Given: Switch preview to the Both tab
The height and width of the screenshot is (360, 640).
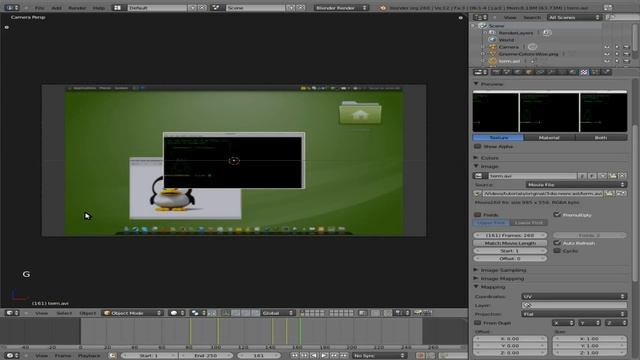Looking at the screenshot, I should [x=601, y=138].
